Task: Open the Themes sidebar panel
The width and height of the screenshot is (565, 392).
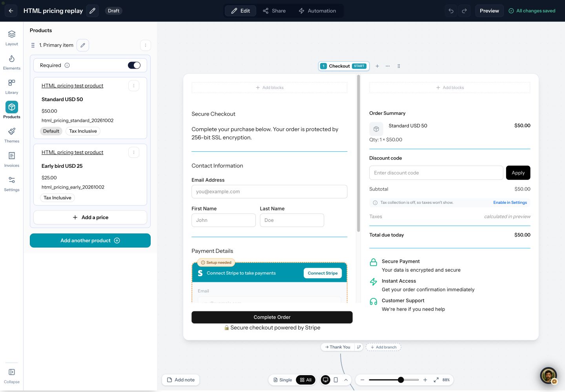Action: [x=12, y=135]
